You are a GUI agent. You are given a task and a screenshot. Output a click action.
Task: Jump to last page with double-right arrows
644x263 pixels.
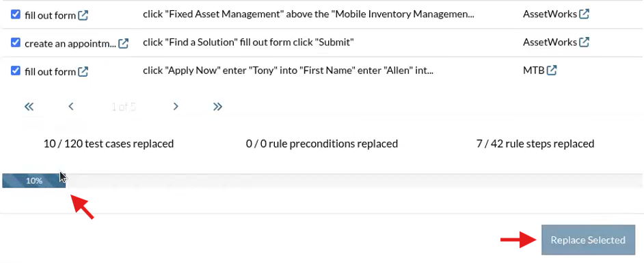pyautogui.click(x=217, y=107)
